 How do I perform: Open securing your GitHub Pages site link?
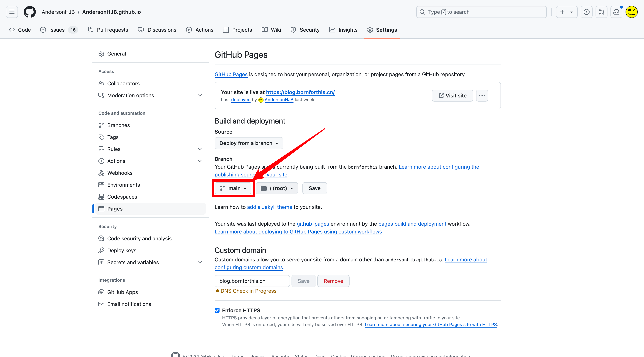(x=431, y=325)
